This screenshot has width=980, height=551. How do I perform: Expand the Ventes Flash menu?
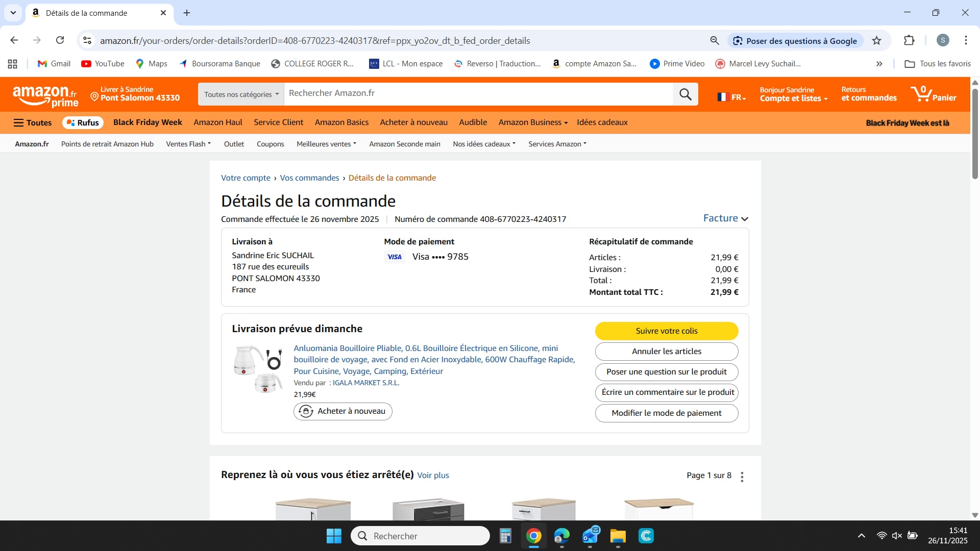point(188,144)
